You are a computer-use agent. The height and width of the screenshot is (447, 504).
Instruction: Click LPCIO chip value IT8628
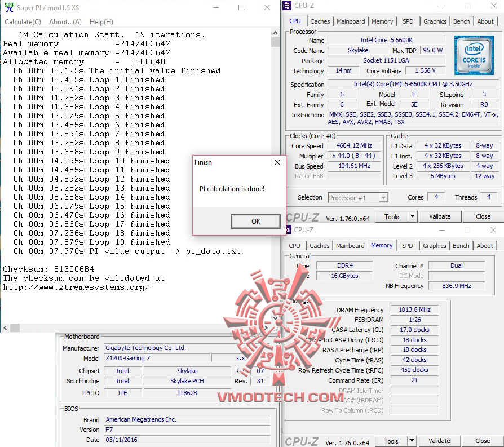pos(187,393)
